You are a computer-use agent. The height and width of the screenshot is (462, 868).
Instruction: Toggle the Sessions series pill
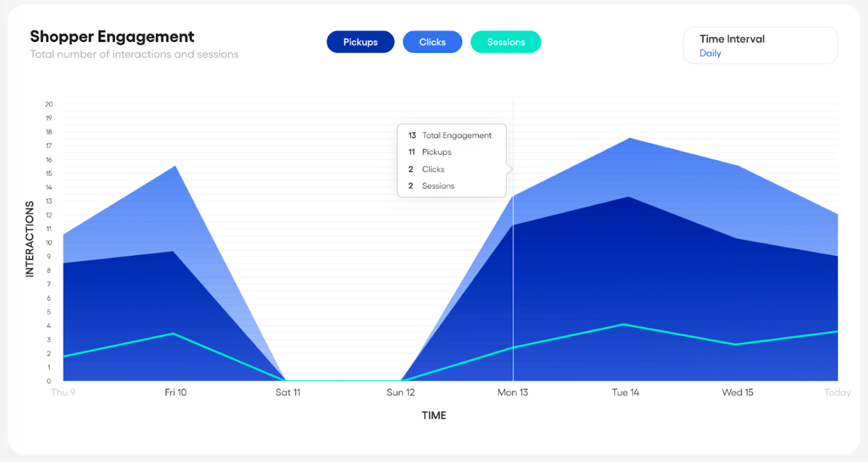coord(506,42)
